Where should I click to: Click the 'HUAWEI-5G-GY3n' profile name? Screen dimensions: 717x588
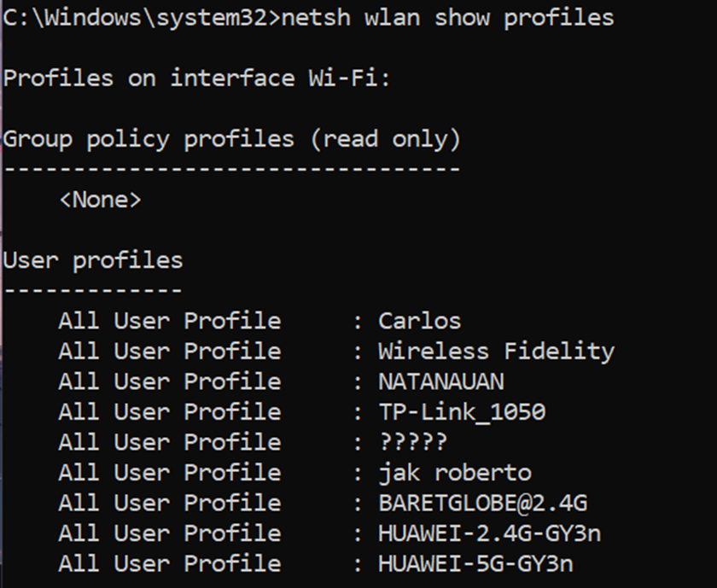pyautogui.click(x=475, y=563)
